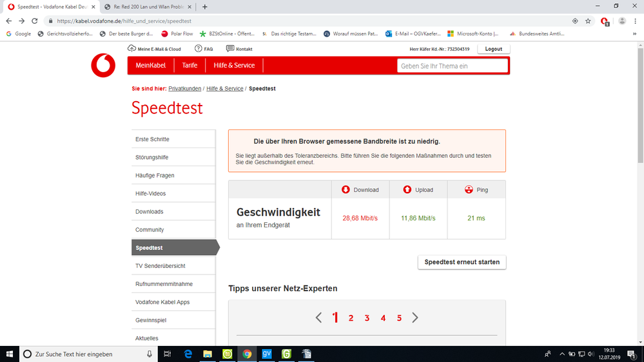
Task: Open File Explorer from taskbar
Action: pyautogui.click(x=208, y=354)
